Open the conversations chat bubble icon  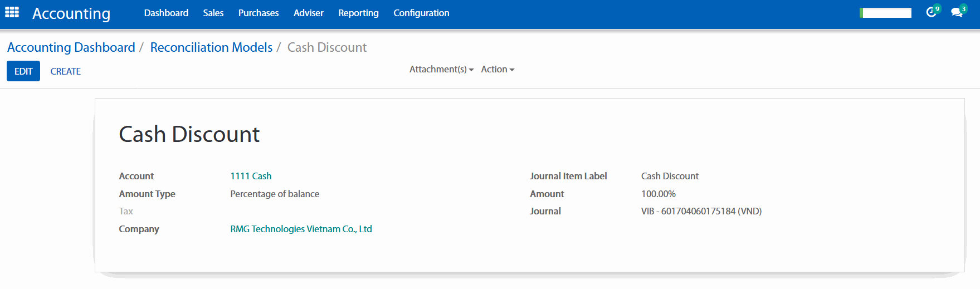pos(957,12)
